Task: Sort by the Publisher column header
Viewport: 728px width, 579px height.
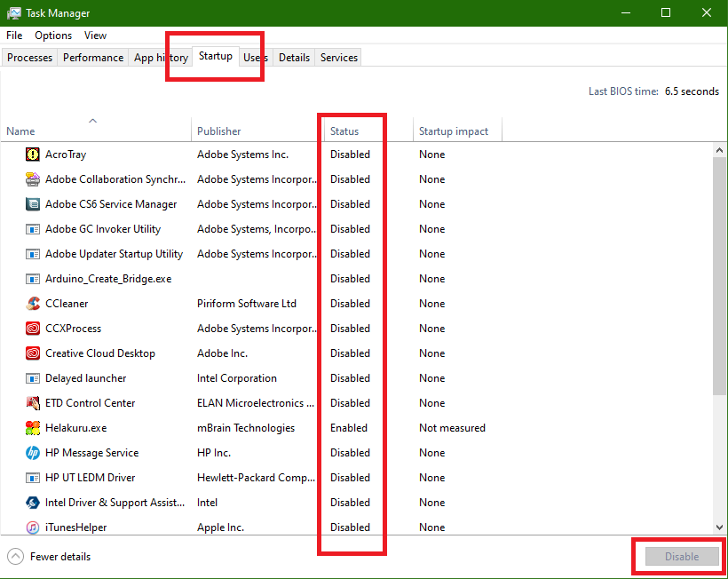Action: pos(257,130)
